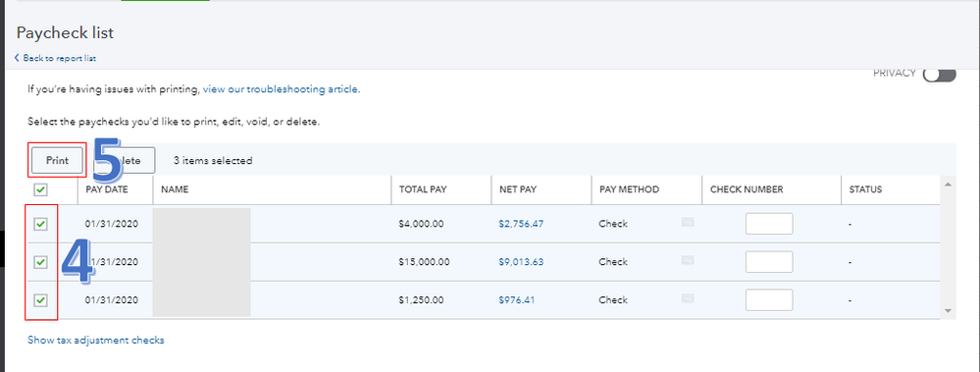Click pay method icon in $15,000.00 row
Image resolution: width=980 pixels, height=372 pixels.
(688, 260)
